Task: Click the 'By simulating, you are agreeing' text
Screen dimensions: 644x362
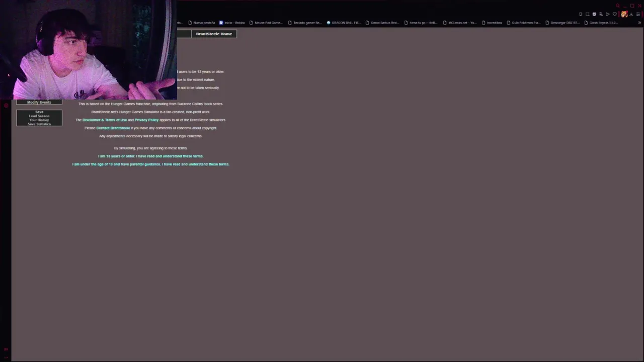Action: (150, 148)
